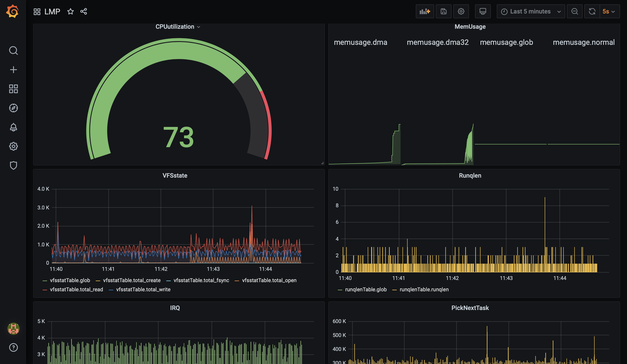Open the search icon in sidebar

(x=13, y=51)
